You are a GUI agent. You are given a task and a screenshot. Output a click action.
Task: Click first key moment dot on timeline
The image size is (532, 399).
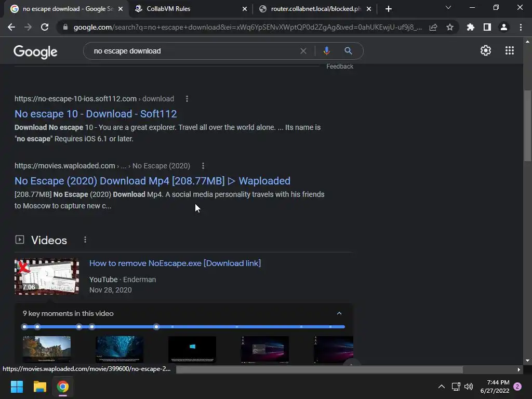[x=24, y=327]
